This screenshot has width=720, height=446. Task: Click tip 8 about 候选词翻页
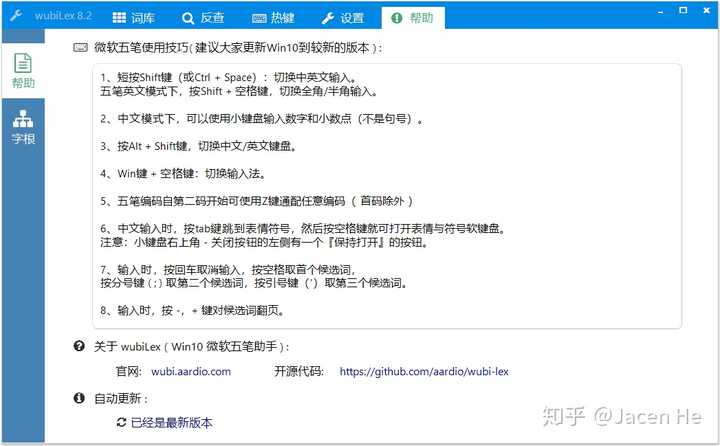[x=192, y=311]
